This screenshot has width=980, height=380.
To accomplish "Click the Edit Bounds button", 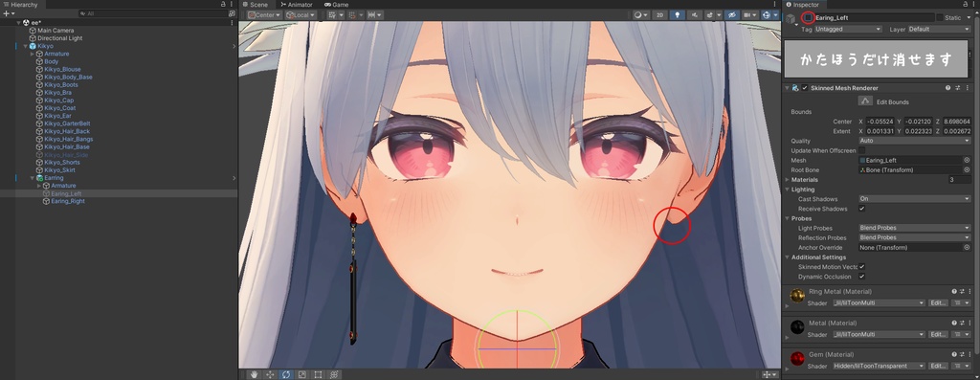I will pos(865,101).
